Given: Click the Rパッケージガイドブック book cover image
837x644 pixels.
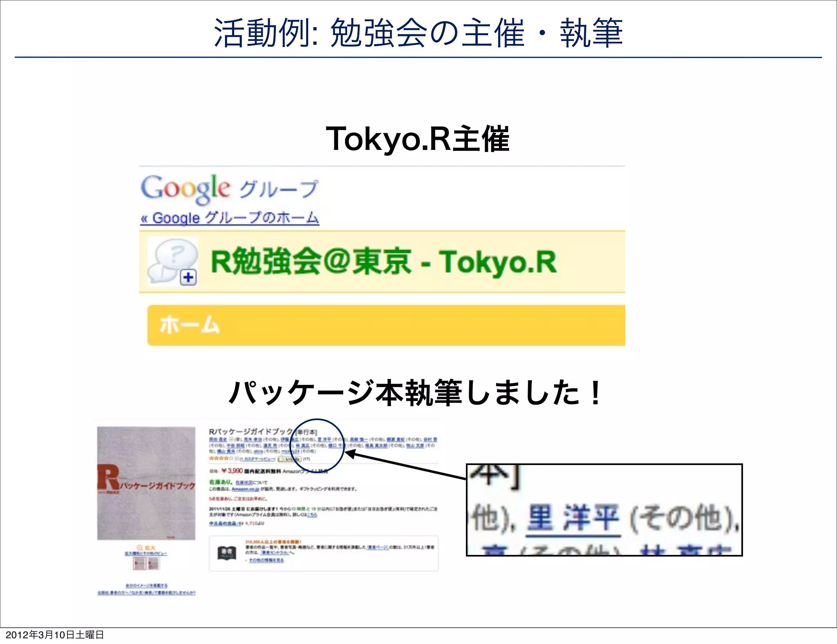Looking at the screenshot, I should pyautogui.click(x=146, y=483).
